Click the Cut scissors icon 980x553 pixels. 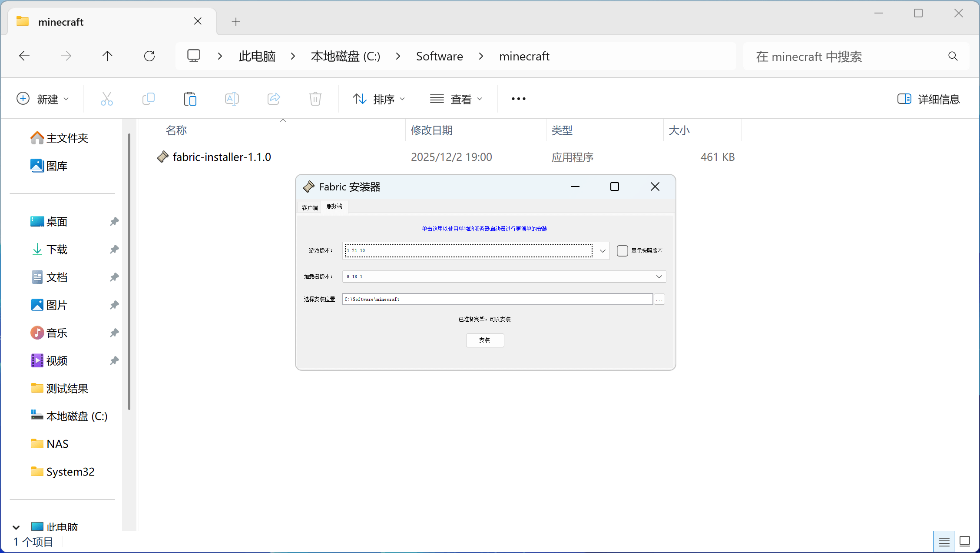pos(106,99)
